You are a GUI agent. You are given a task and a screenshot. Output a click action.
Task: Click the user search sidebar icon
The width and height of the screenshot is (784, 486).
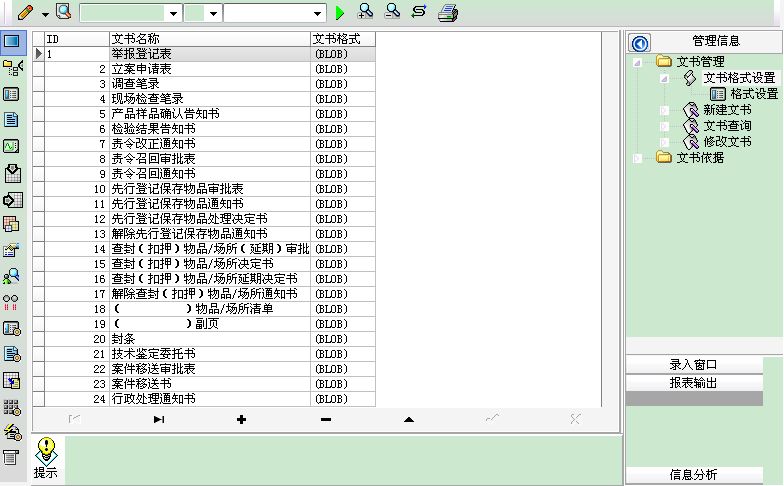pyautogui.click(x=11, y=276)
